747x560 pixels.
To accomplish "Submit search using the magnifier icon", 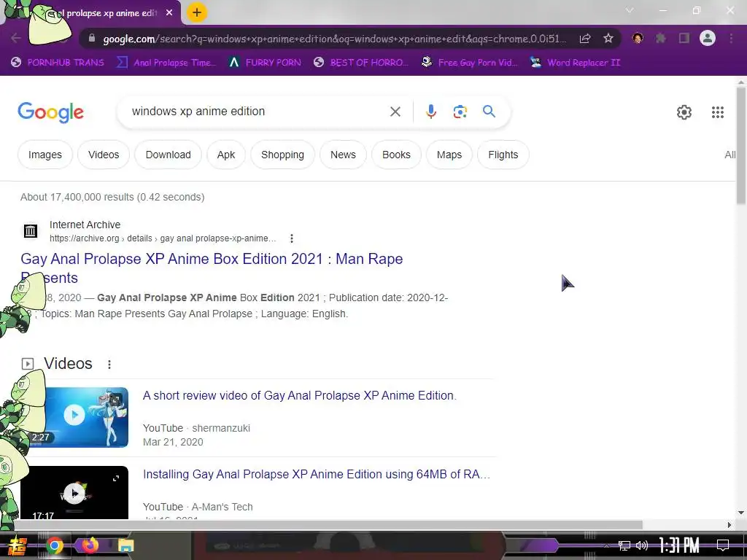I will point(489,112).
